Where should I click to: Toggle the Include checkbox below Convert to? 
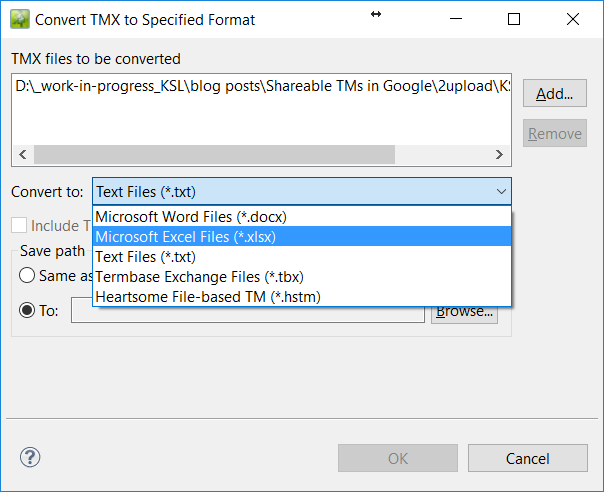point(19,225)
